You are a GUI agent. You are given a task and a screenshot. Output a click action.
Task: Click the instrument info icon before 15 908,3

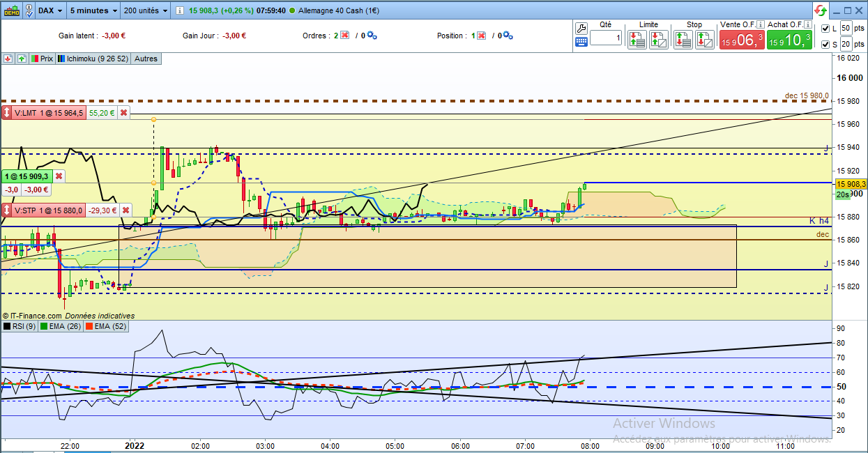click(x=179, y=10)
